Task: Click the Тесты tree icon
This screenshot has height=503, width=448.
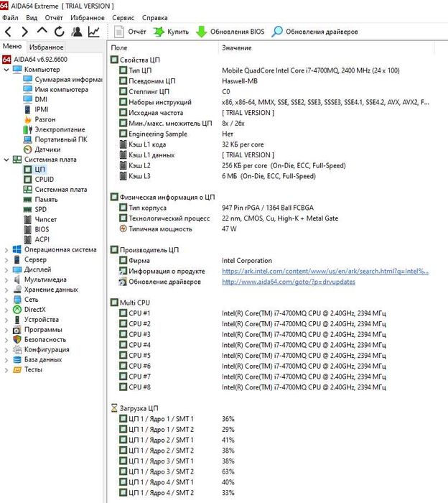Action: [x=17, y=369]
